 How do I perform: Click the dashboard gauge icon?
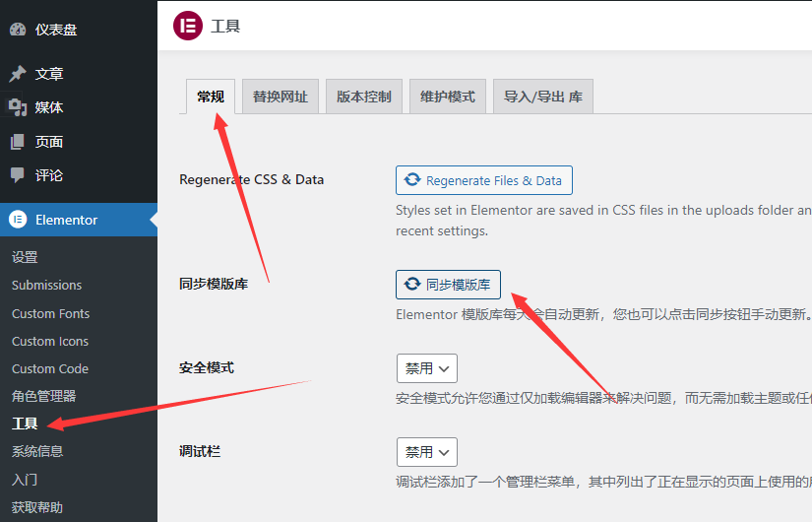[18, 30]
